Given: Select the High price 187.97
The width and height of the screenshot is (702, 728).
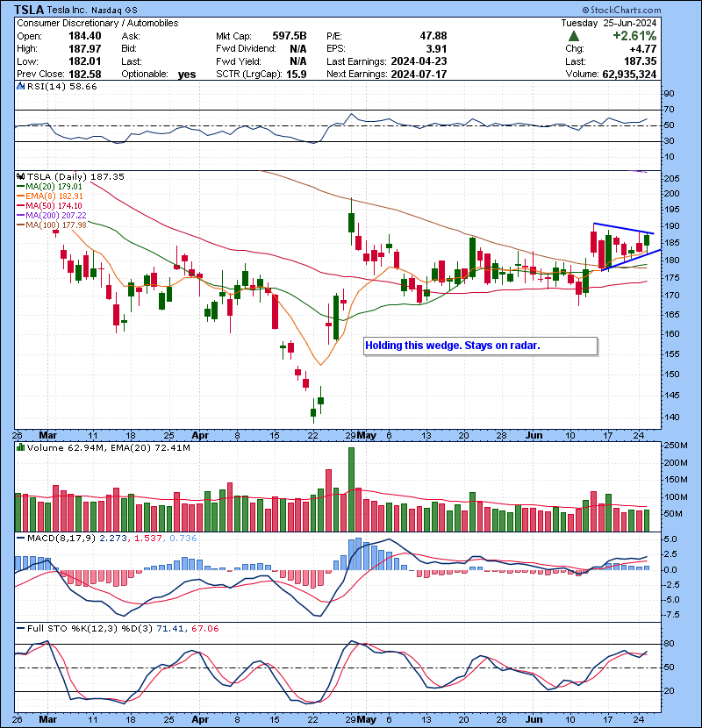Looking at the screenshot, I should pyautogui.click(x=84, y=48).
